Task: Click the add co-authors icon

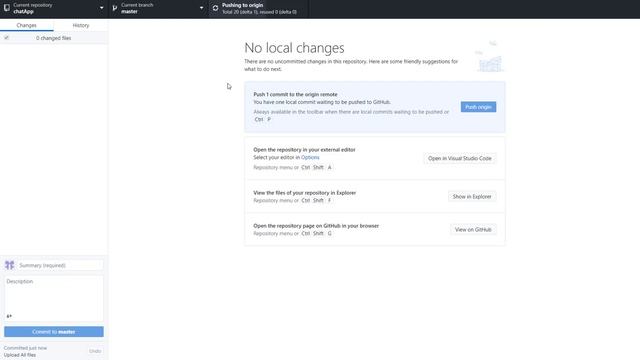Action: coord(9,316)
